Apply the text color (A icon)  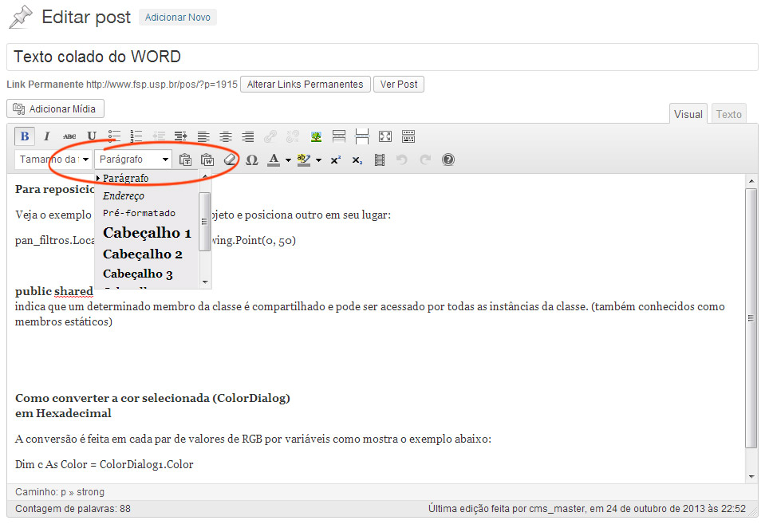[x=274, y=160]
